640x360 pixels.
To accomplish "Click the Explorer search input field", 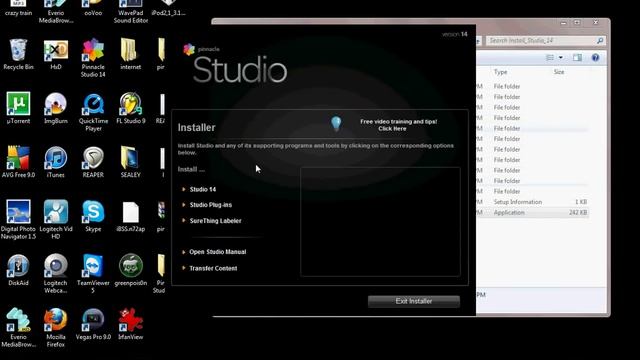I will (x=540, y=40).
